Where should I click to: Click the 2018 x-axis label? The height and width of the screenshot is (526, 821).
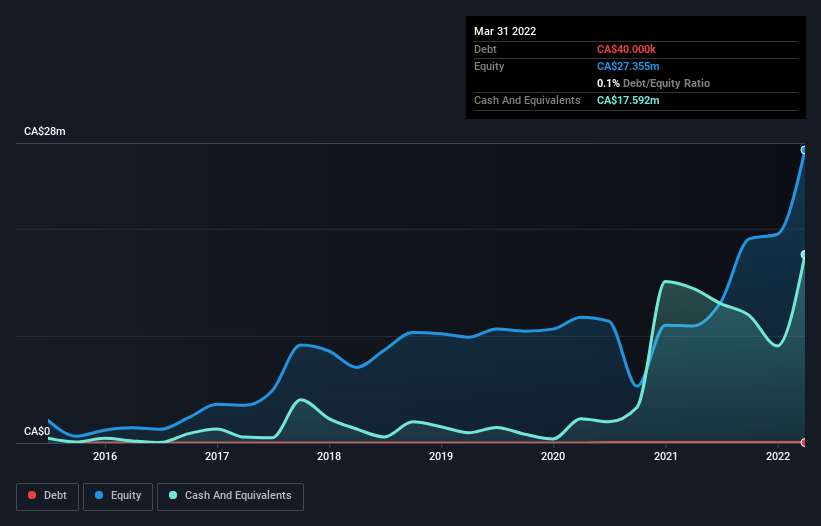pyautogui.click(x=329, y=456)
